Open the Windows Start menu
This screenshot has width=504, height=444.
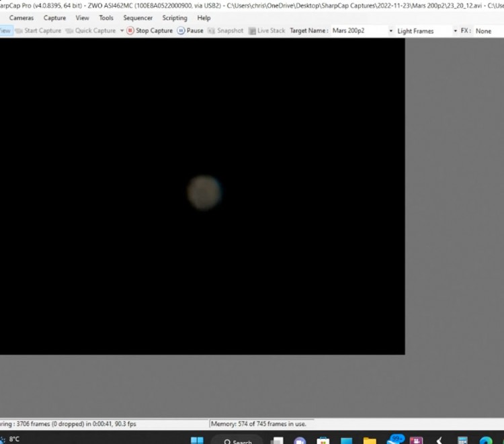point(197,441)
